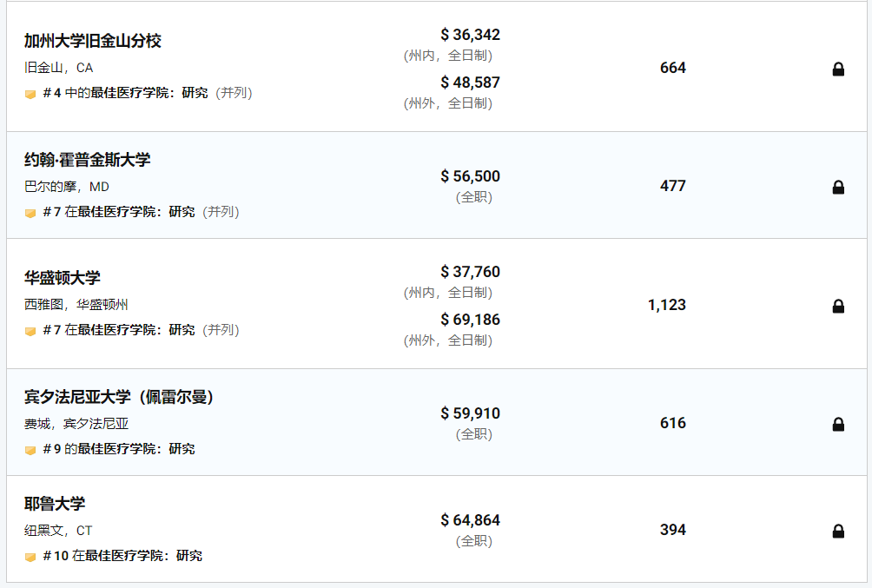This screenshot has height=588, width=872.
Task: Open 华盛顿大学 school link
Action: pos(63,278)
